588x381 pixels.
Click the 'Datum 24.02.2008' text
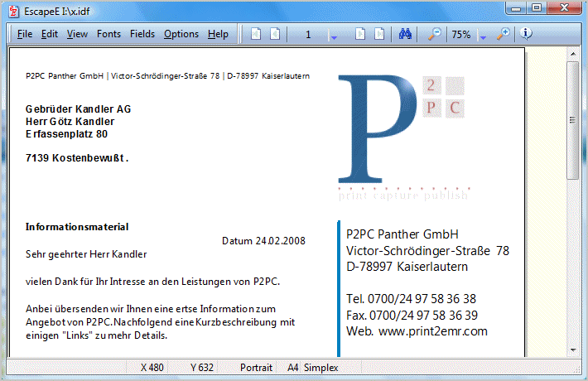(x=263, y=241)
